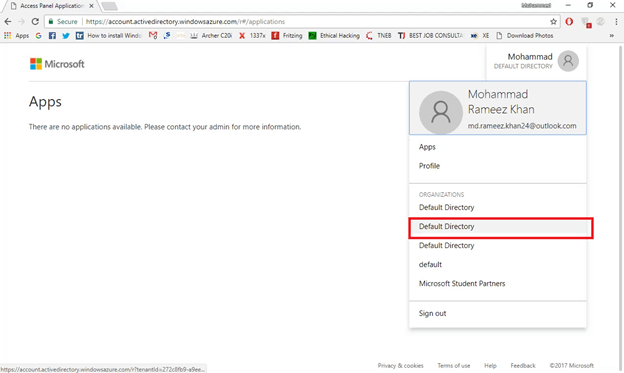Open the Facebook bookmark icon
Viewport: 624px width, 373px height.
click(52, 35)
